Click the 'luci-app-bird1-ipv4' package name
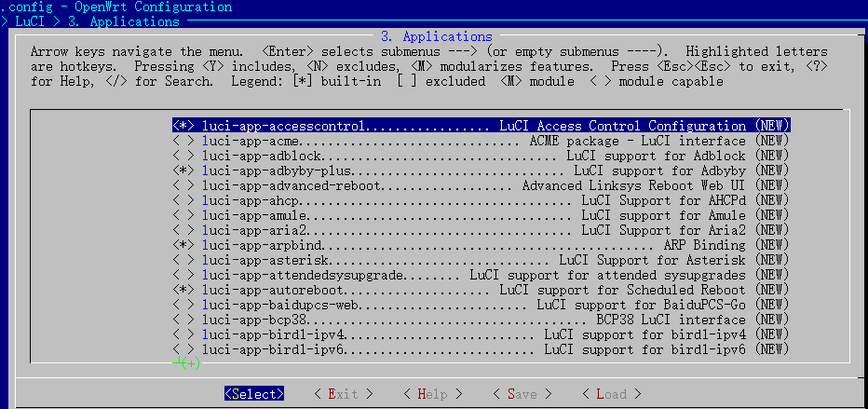This screenshot has width=868, height=409. point(272,334)
